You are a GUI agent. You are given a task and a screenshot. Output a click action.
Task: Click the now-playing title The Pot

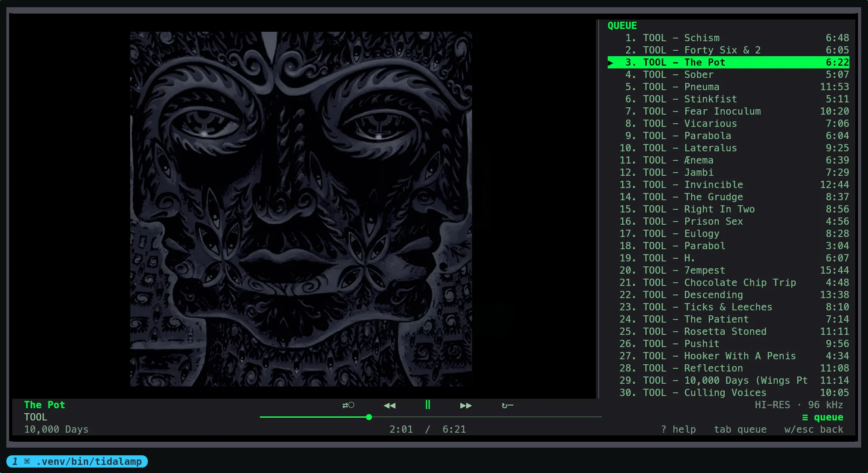[44, 405]
